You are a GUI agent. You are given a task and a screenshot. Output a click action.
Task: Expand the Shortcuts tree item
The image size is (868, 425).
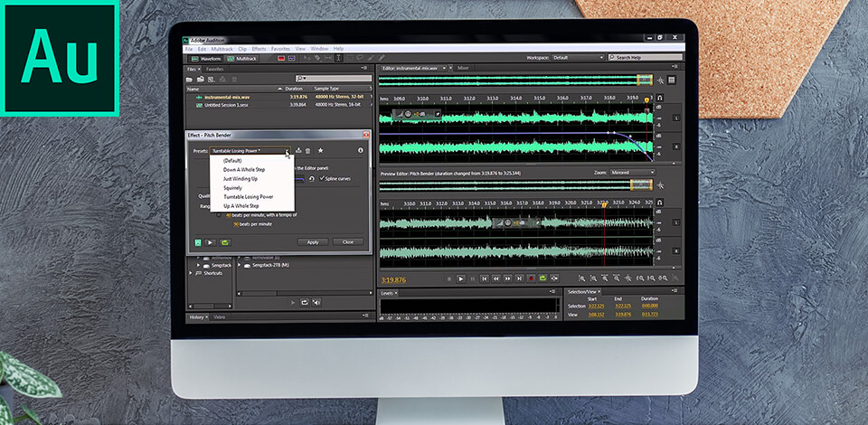pyautogui.click(x=191, y=272)
